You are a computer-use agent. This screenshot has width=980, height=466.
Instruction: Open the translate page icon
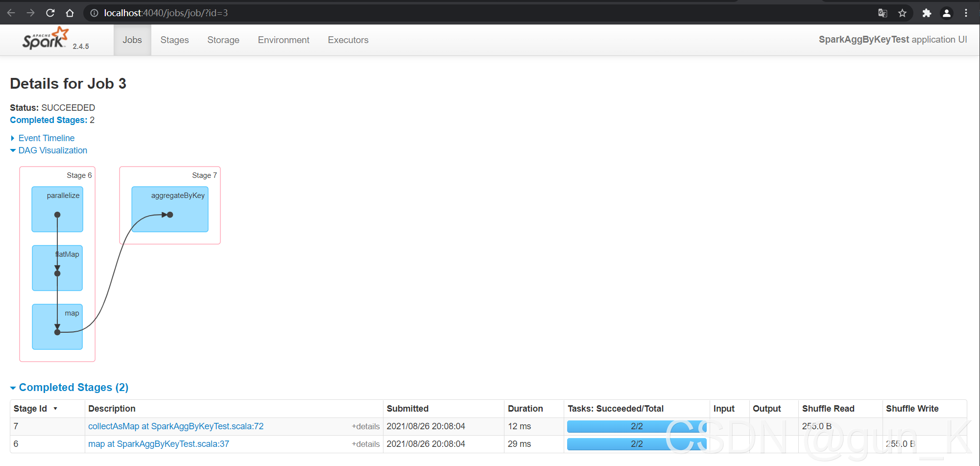click(x=883, y=13)
